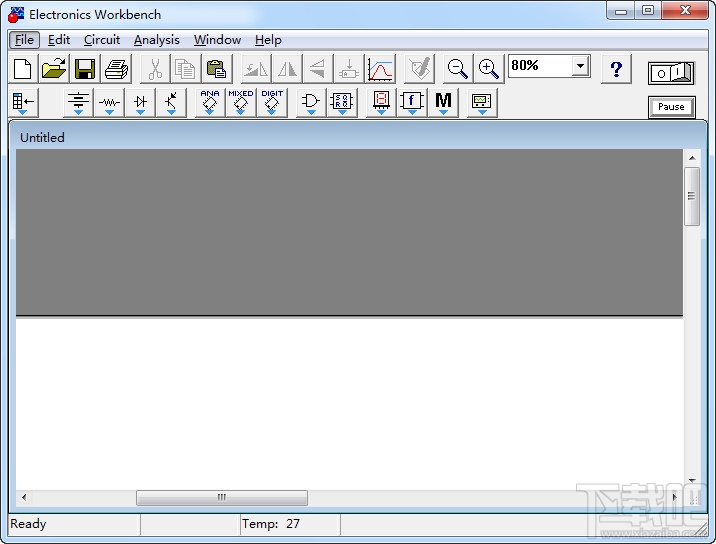Screen dimensions: 716x544
Task: Open the Miscellaneous M parts bin
Action: (x=443, y=103)
